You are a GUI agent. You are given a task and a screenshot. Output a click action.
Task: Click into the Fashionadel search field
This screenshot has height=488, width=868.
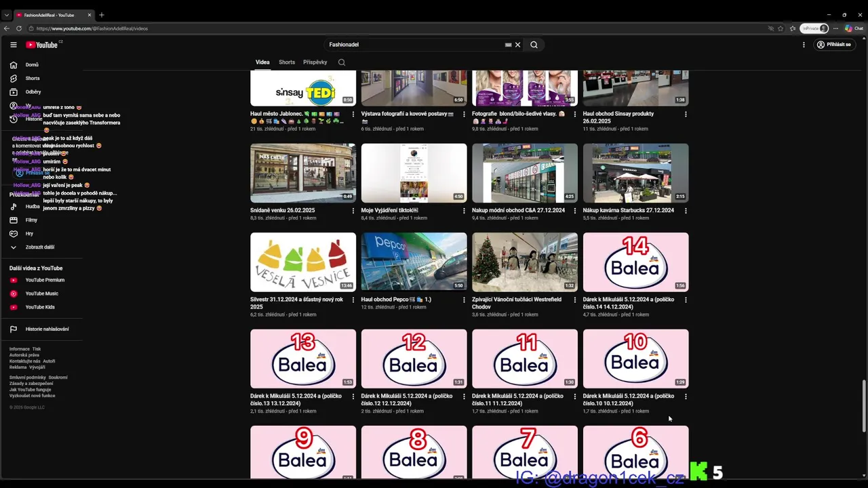pyautogui.click(x=414, y=45)
